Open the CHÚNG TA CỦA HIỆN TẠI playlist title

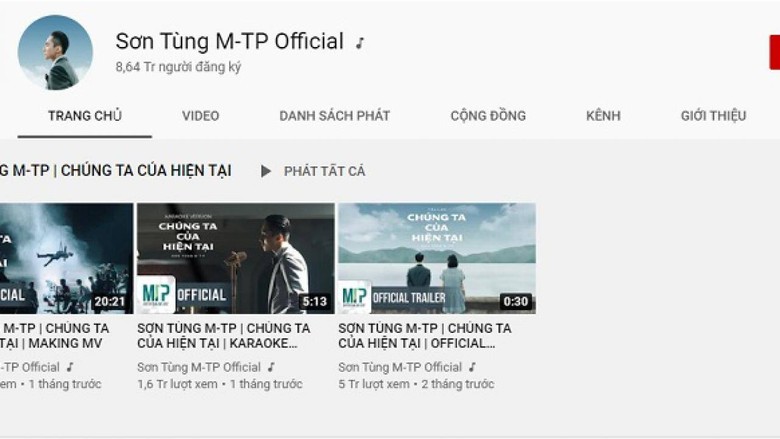[x=115, y=171]
